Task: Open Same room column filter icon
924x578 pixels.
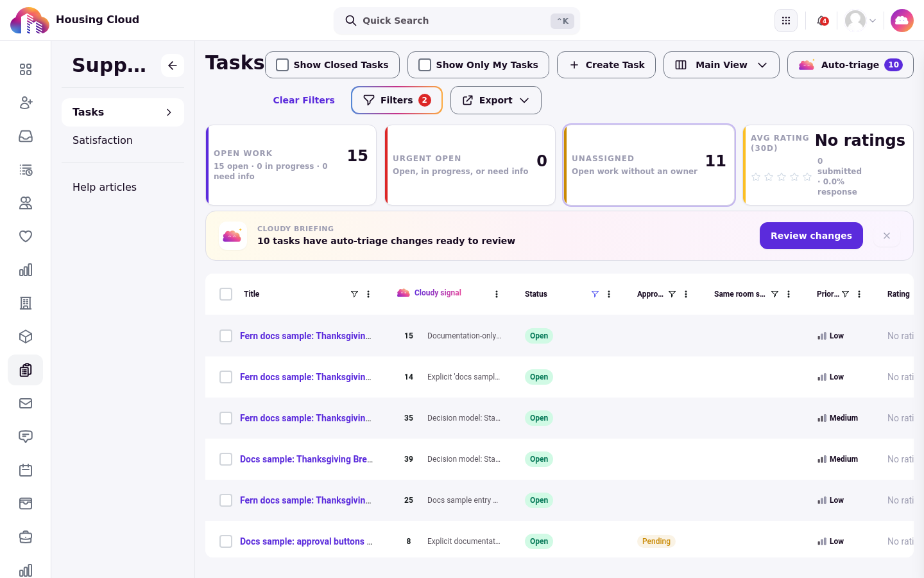Action: (x=774, y=294)
